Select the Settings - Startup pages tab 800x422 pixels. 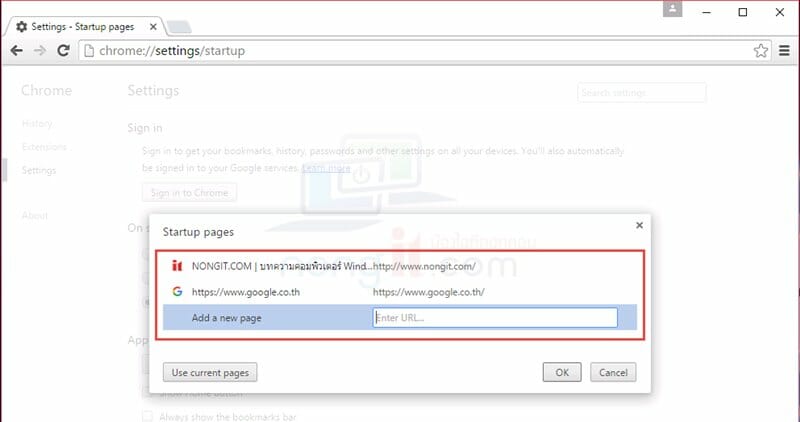(x=84, y=27)
